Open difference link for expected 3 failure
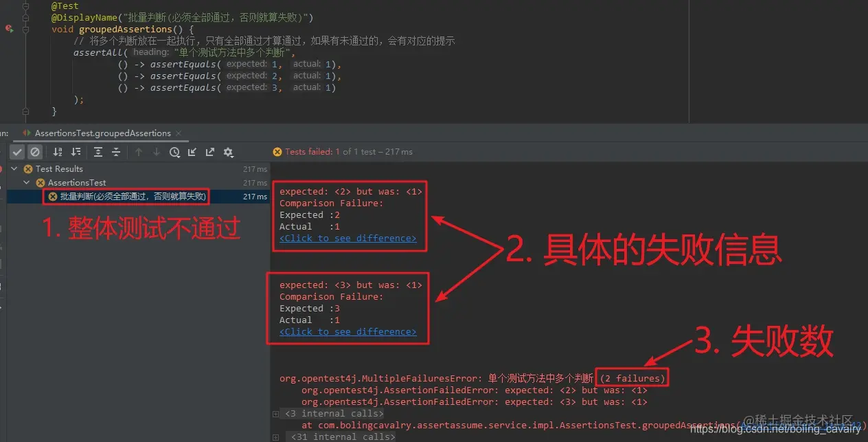Viewport: 868px width, 442px height. 347,331
